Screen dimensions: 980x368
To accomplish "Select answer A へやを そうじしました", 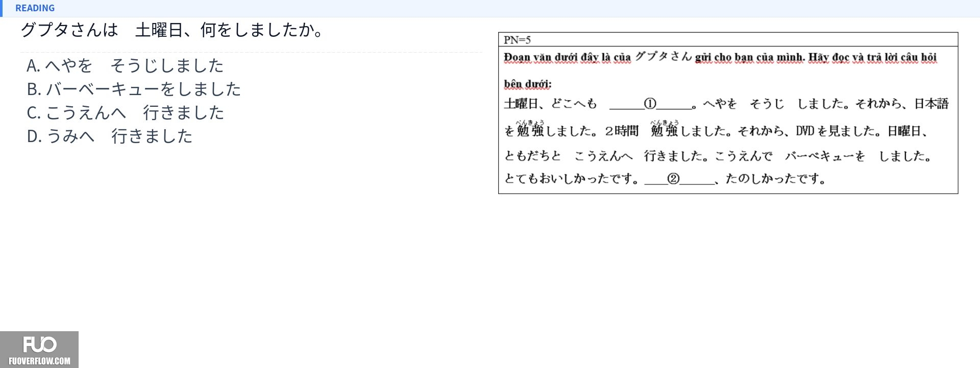I will [x=125, y=65].
